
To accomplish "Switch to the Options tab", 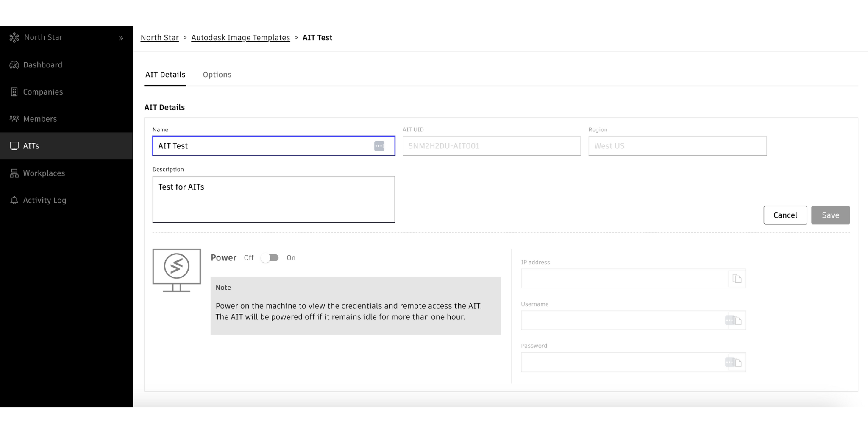I will coord(217,75).
